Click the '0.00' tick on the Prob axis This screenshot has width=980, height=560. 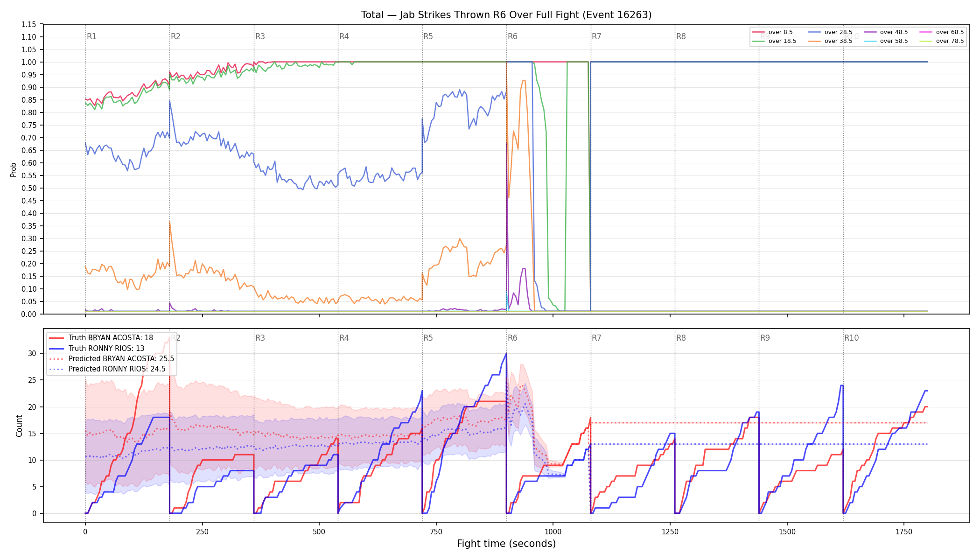[x=29, y=314]
